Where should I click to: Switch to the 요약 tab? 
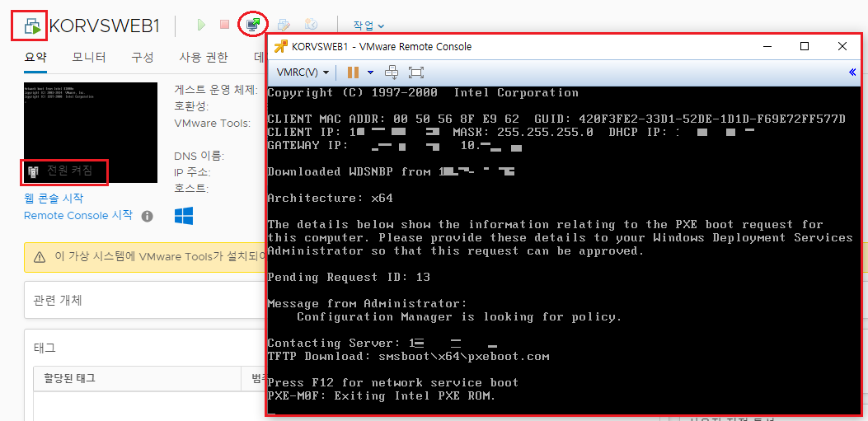tap(35, 57)
